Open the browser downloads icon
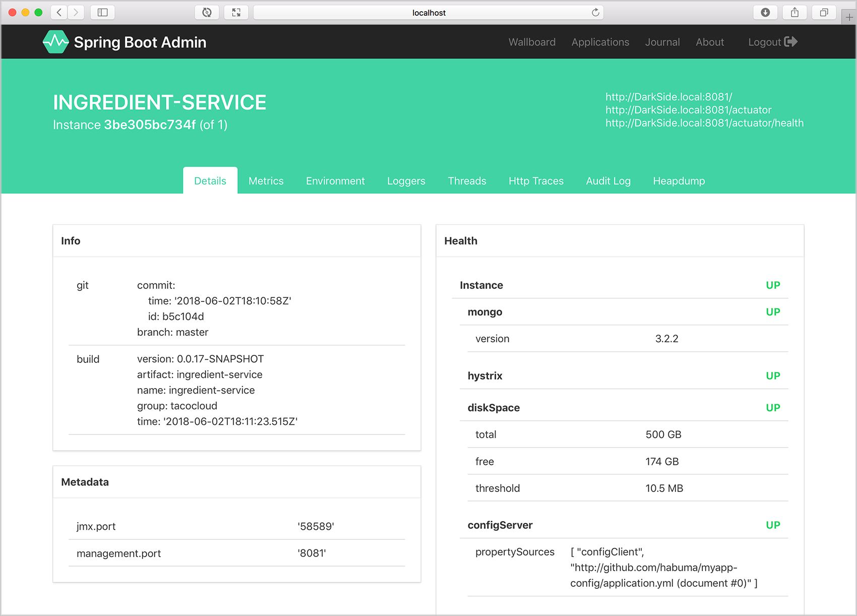The image size is (857, 616). click(x=765, y=13)
